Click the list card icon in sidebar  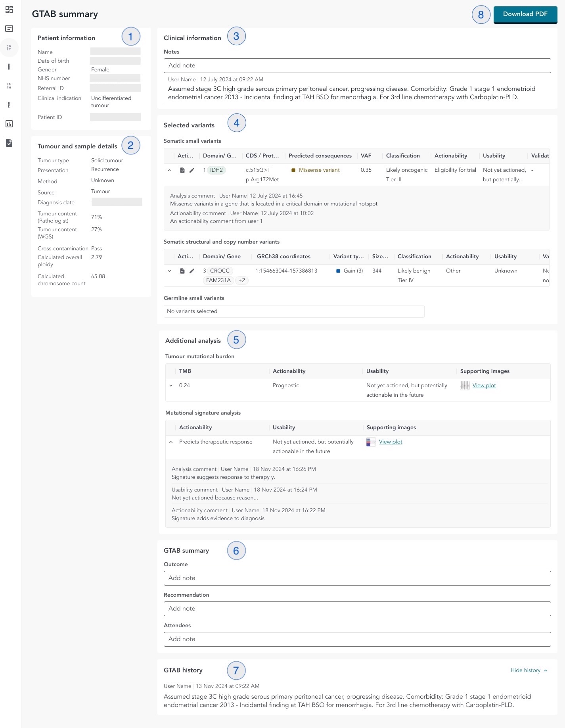pos(9,29)
